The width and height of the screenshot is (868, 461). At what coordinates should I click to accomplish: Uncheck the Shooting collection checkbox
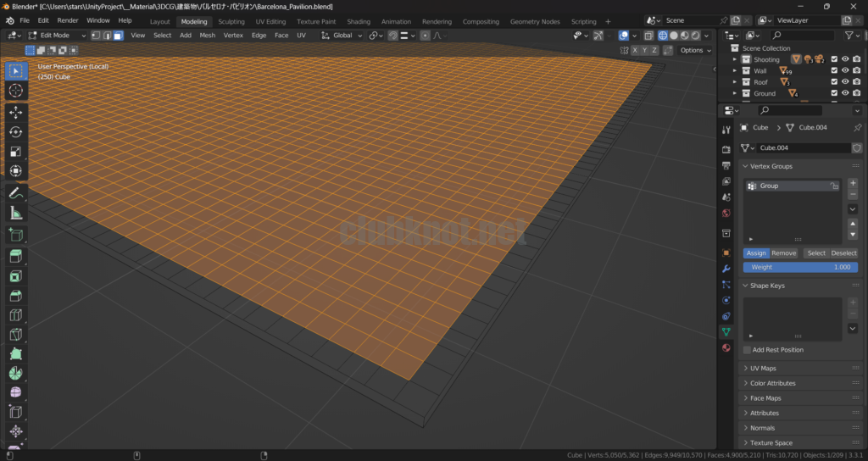coord(834,59)
